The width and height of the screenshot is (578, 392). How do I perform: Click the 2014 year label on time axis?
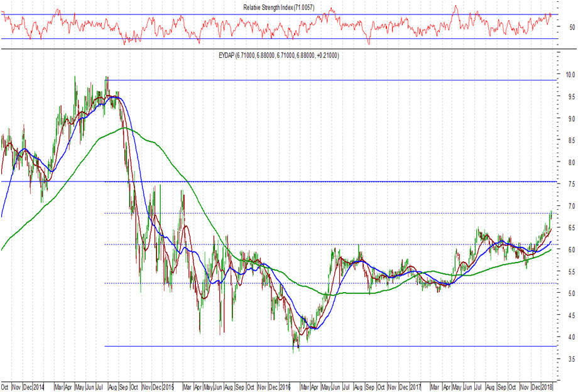pyautogui.click(x=39, y=388)
